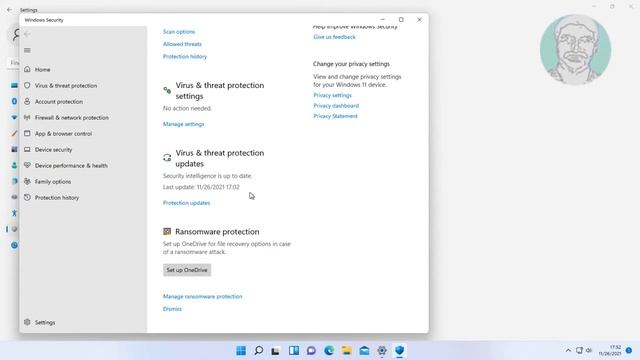
Task: Click the App & browser control window icon
Action: point(27,133)
